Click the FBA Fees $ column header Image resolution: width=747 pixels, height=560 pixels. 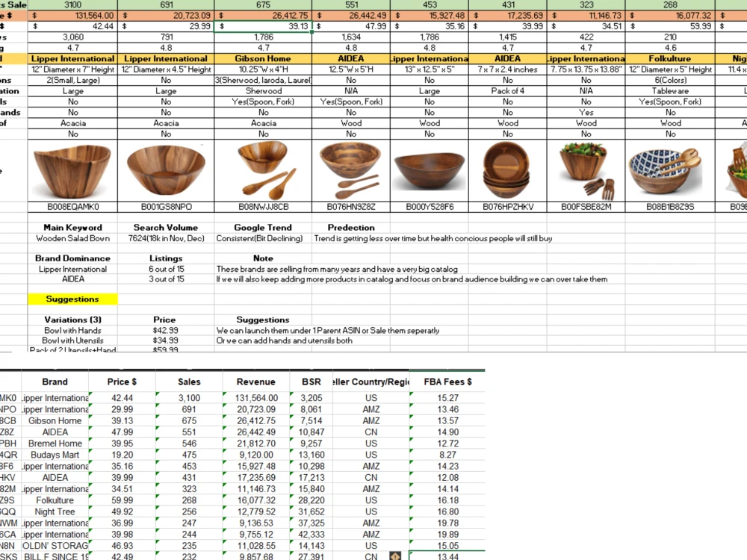pos(447,382)
